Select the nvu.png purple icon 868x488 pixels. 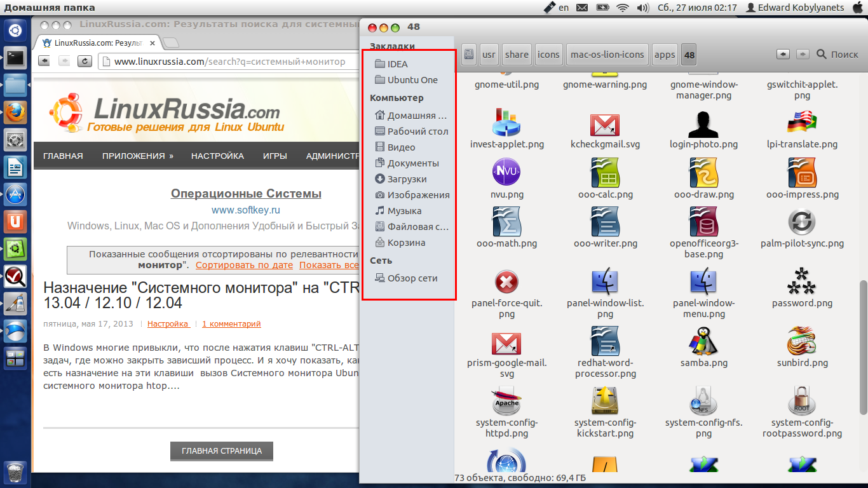click(506, 172)
